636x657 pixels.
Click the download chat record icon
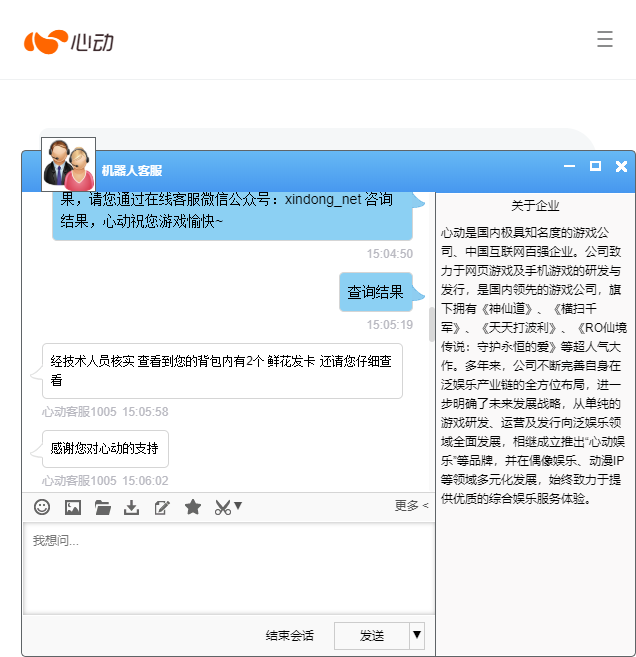pos(132,507)
